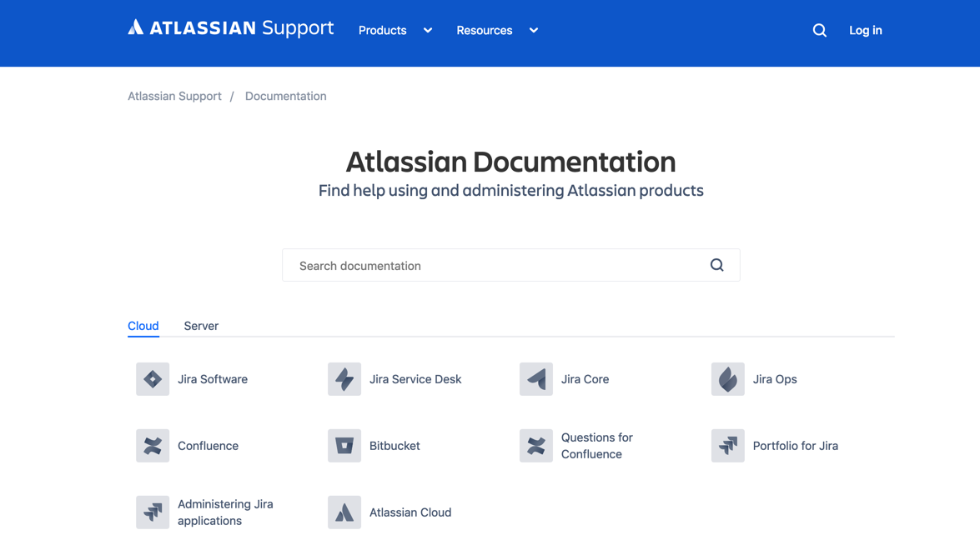
Task: Click the Atlassian Cloud triangle icon
Action: pos(344,512)
